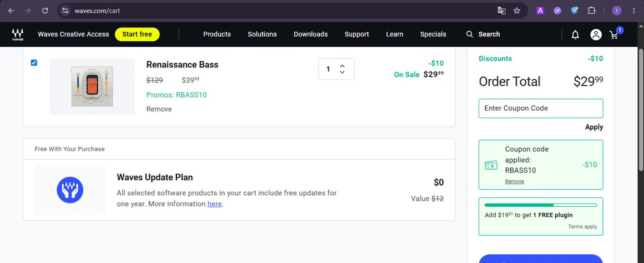The width and height of the screenshot is (644, 263).
Task: Open the shopping cart icon
Action: click(614, 35)
